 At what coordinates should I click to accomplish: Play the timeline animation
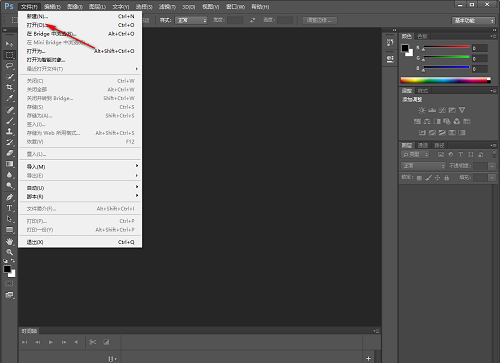pos(51,342)
